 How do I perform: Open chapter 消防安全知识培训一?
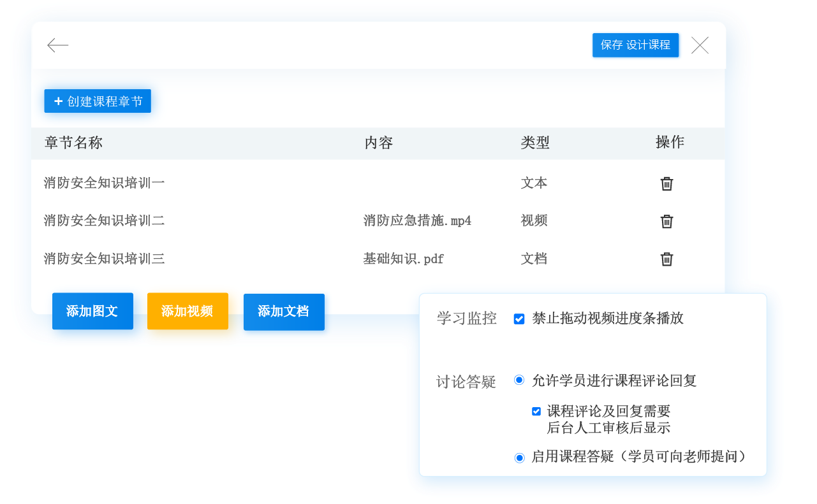tap(104, 184)
